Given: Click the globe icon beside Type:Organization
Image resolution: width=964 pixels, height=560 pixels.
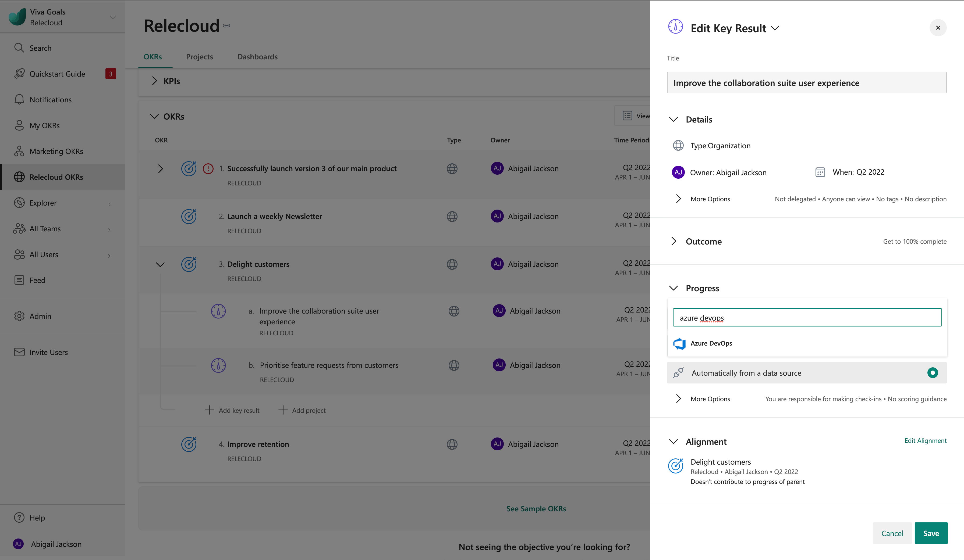Looking at the screenshot, I should pyautogui.click(x=678, y=146).
